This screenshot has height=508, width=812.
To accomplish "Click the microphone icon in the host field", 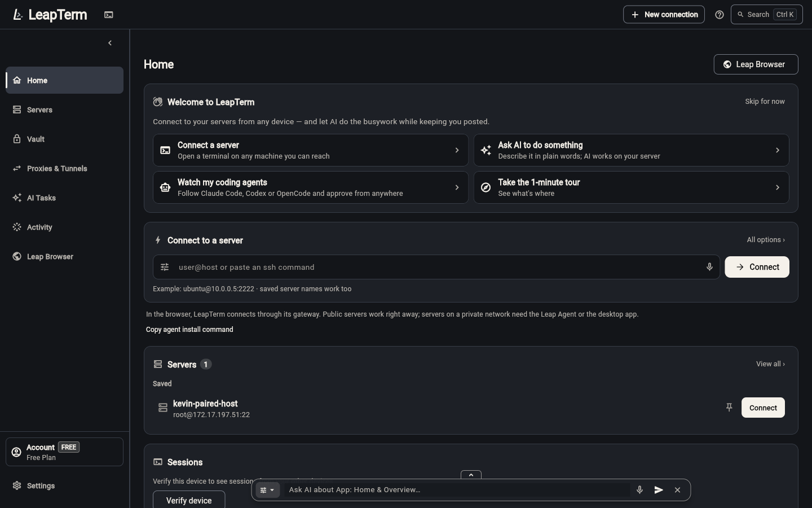I will (x=709, y=267).
